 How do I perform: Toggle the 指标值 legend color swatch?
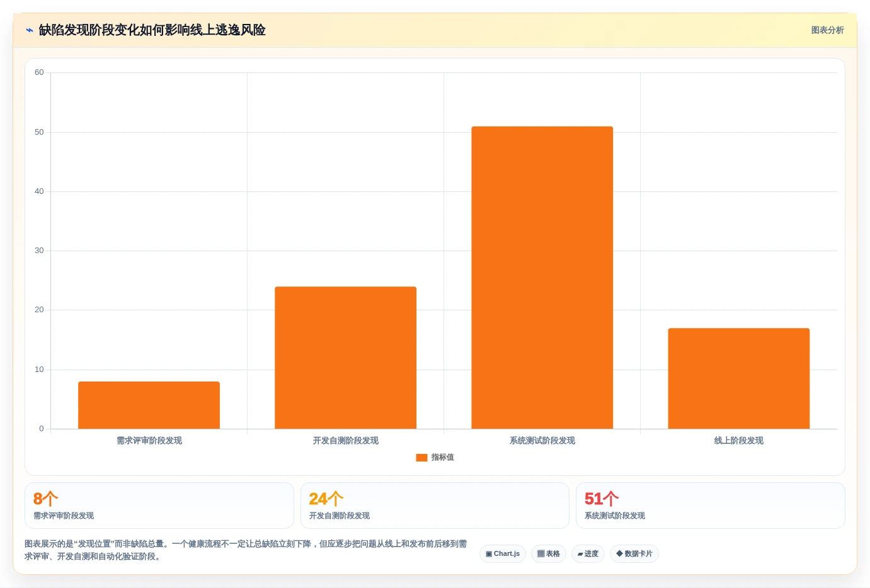[x=421, y=458]
